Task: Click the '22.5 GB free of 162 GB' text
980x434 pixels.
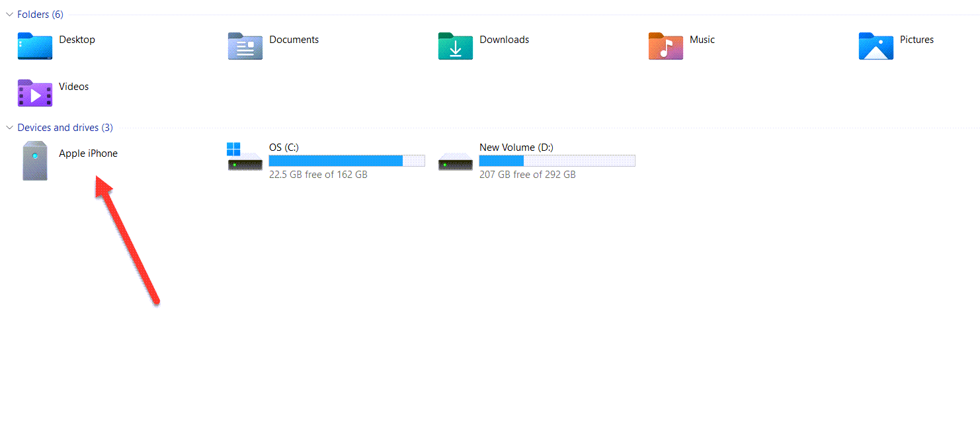Action: click(x=318, y=175)
